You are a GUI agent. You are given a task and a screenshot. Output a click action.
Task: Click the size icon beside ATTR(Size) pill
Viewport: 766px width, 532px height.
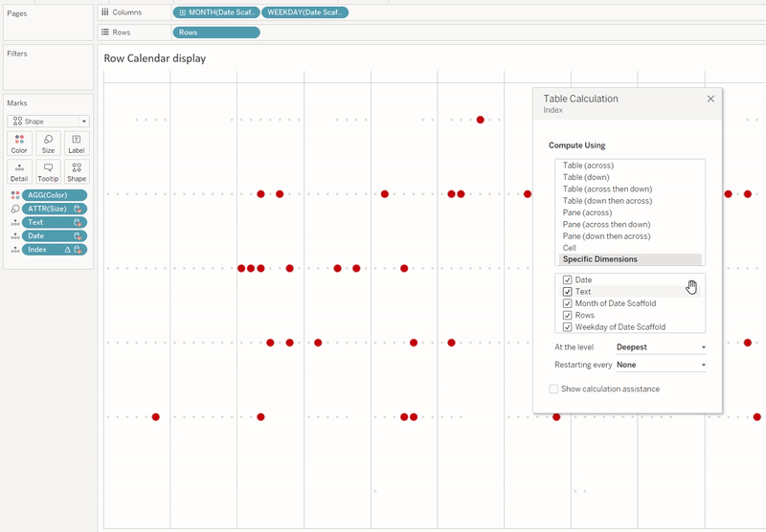tap(14, 209)
